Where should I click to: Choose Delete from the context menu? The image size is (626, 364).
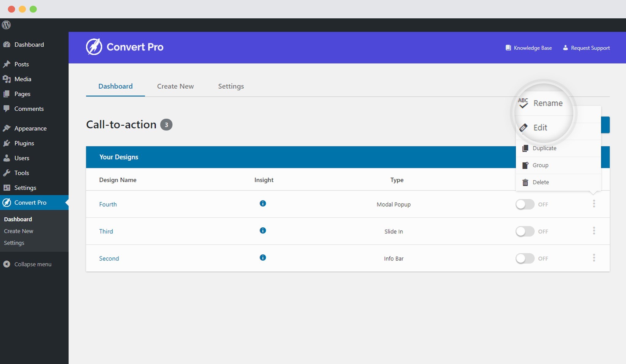558,182
